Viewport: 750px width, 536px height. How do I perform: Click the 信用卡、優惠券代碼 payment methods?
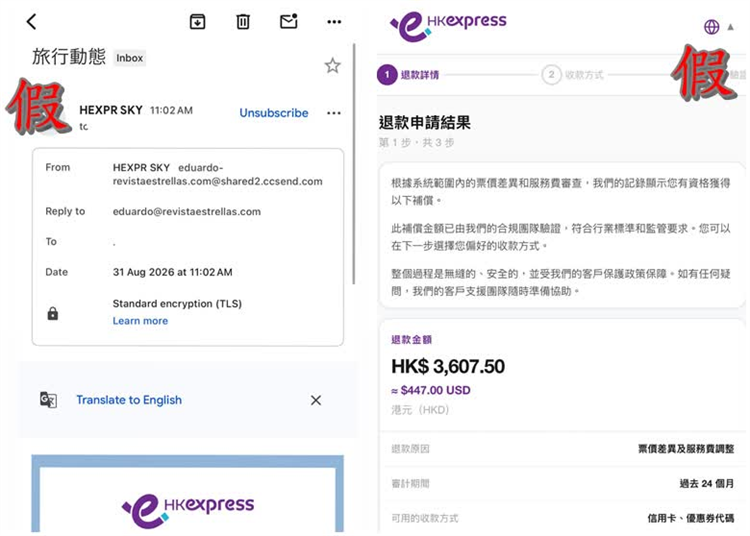pyautogui.click(x=691, y=518)
